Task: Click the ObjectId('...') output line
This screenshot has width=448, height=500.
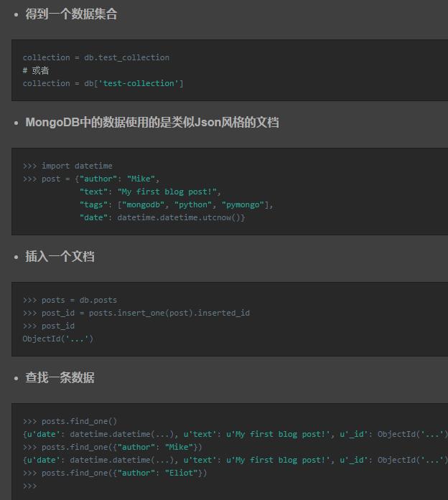Action: coord(57,339)
